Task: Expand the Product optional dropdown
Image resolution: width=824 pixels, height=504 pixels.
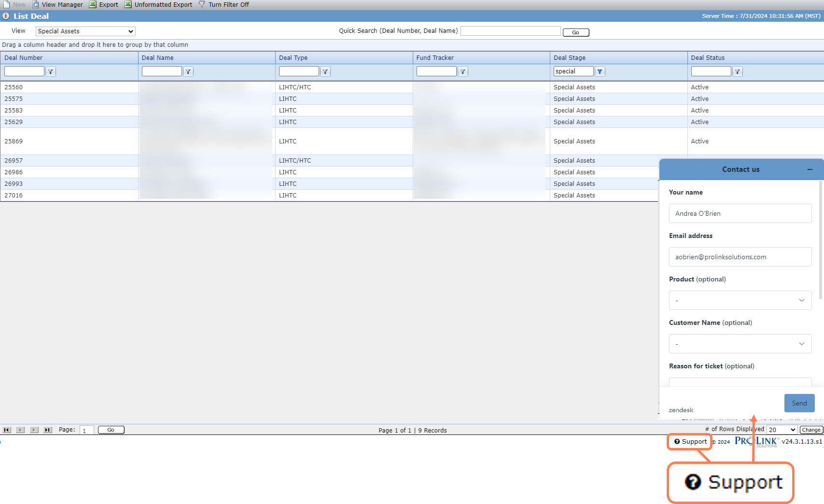Action: tap(740, 300)
